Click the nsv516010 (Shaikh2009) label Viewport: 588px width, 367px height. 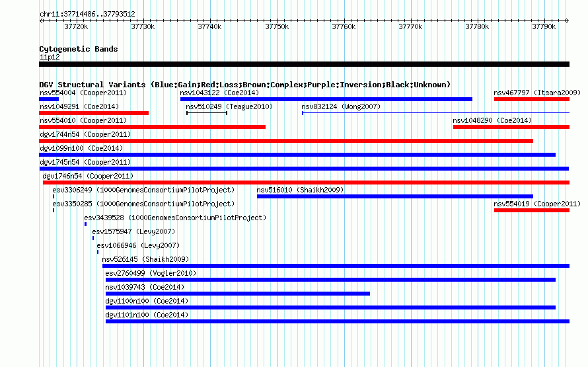coord(300,190)
